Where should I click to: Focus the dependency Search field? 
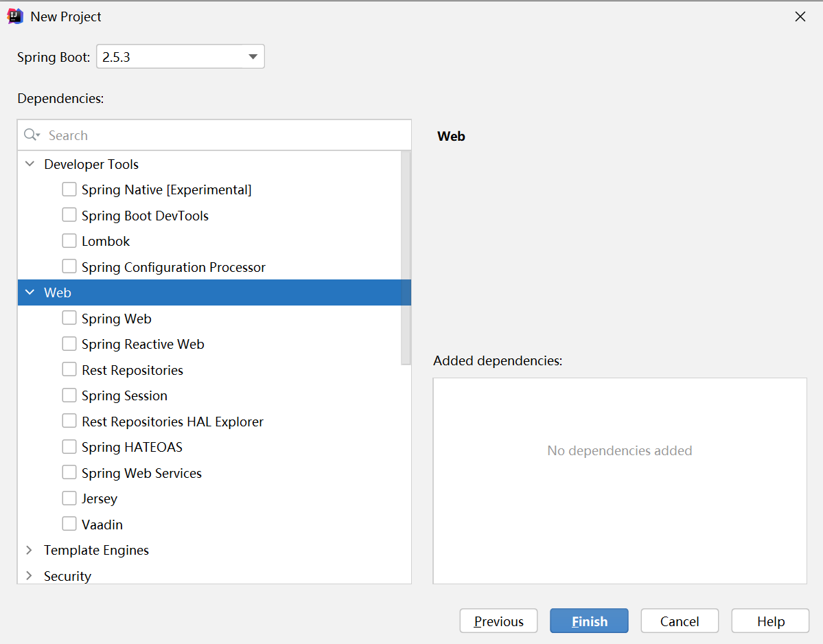pos(214,135)
